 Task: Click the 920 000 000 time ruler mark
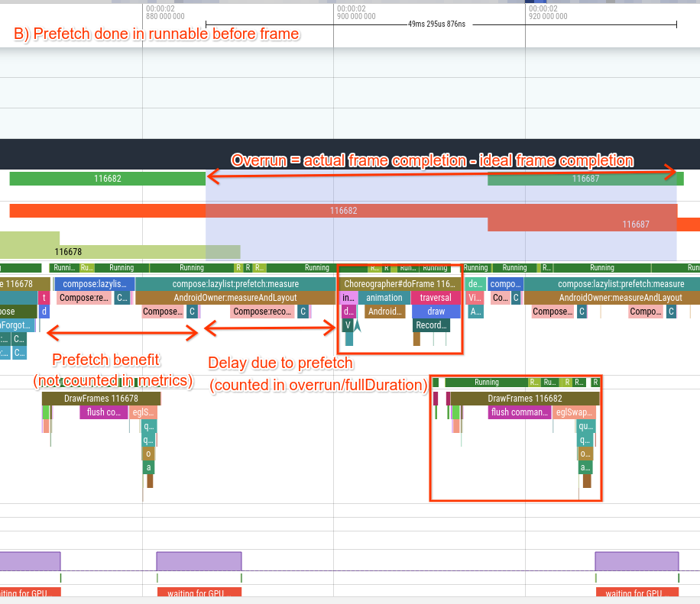click(x=546, y=15)
